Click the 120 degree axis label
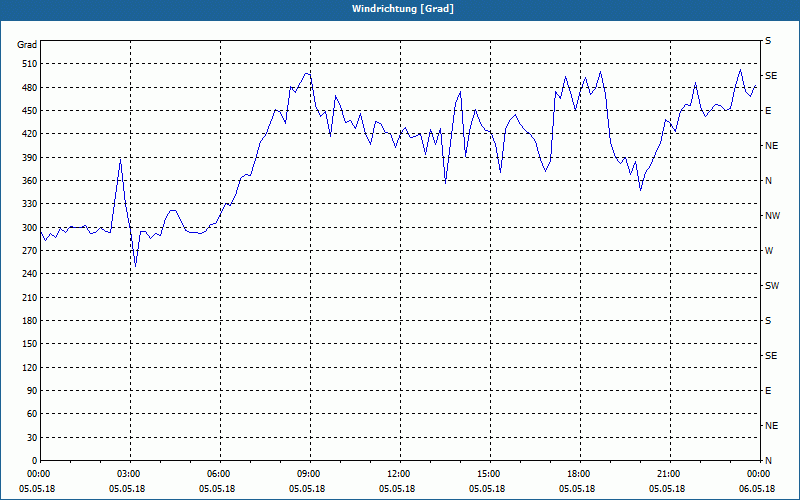 click(x=30, y=367)
